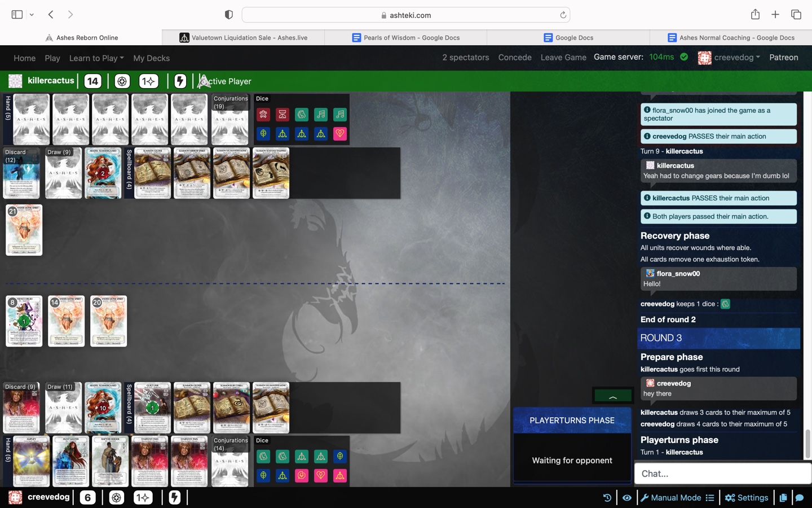
Task: Click creevedog's side action circle icon
Action: [x=117, y=497]
